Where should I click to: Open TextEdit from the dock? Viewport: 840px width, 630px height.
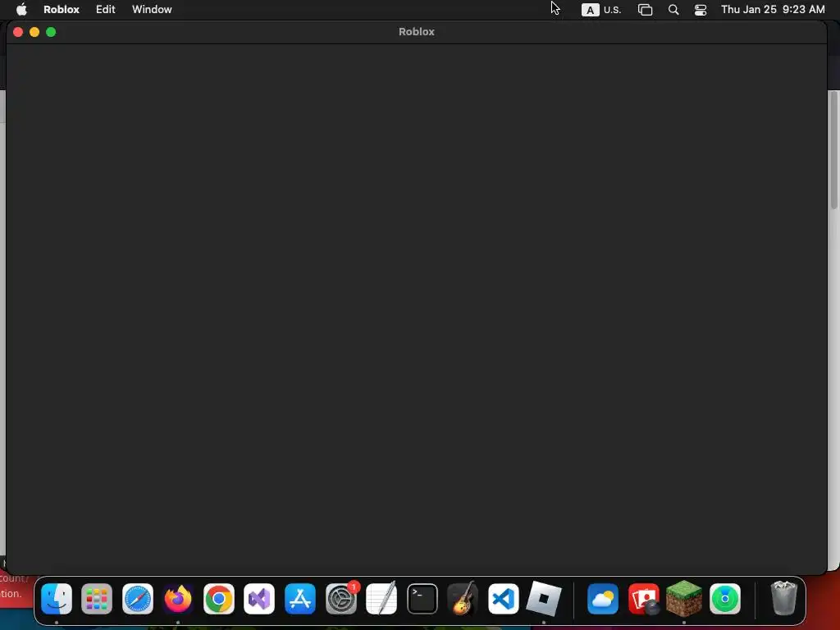[x=381, y=598]
